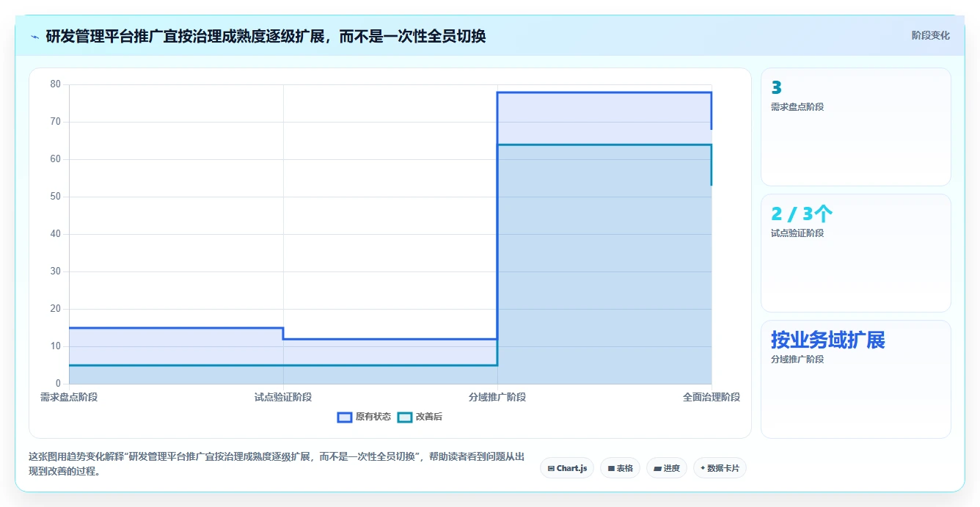Select the 进度 tag chip
Image resolution: width=980 pixels, height=507 pixels.
(667, 468)
